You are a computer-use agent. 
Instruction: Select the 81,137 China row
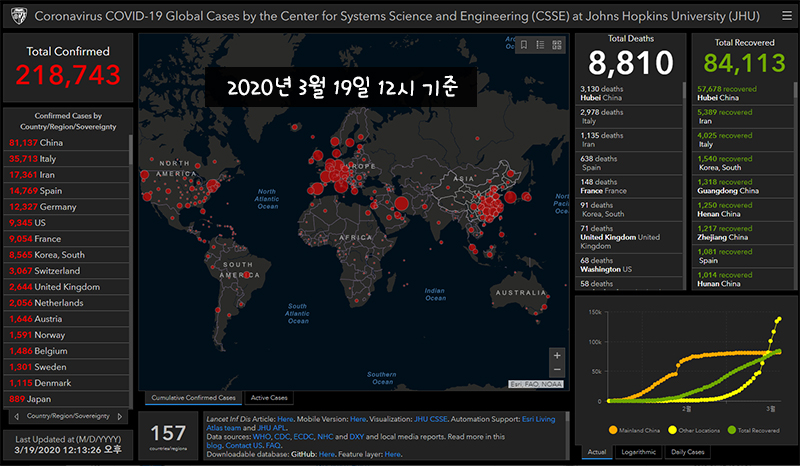tap(66, 143)
